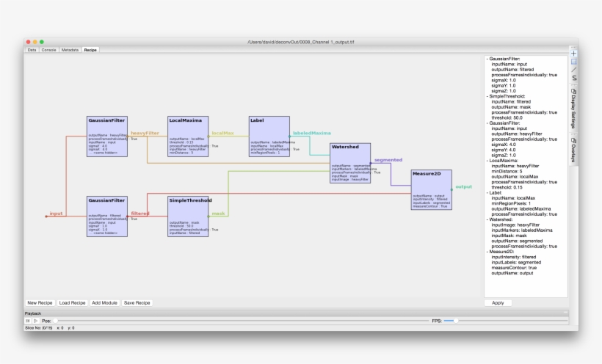
Task: Go to the Metadata tab
Action: (70, 50)
